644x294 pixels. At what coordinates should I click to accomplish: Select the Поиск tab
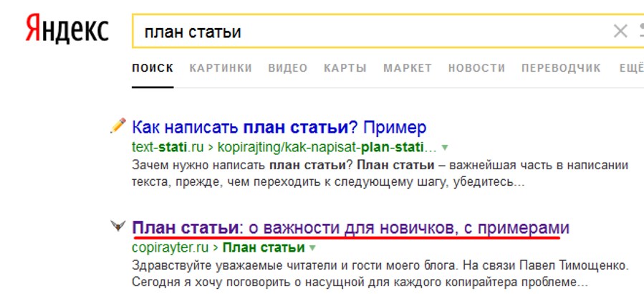(153, 68)
